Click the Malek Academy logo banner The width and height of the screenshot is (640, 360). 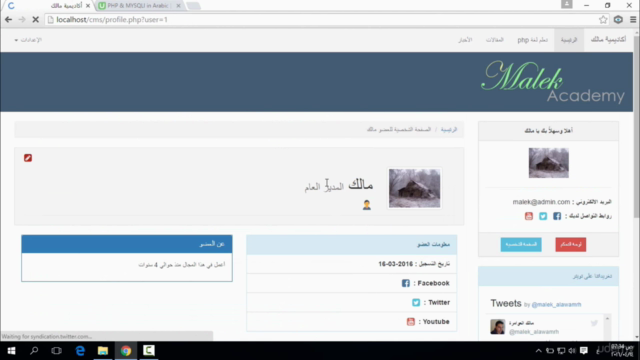pos(553,82)
